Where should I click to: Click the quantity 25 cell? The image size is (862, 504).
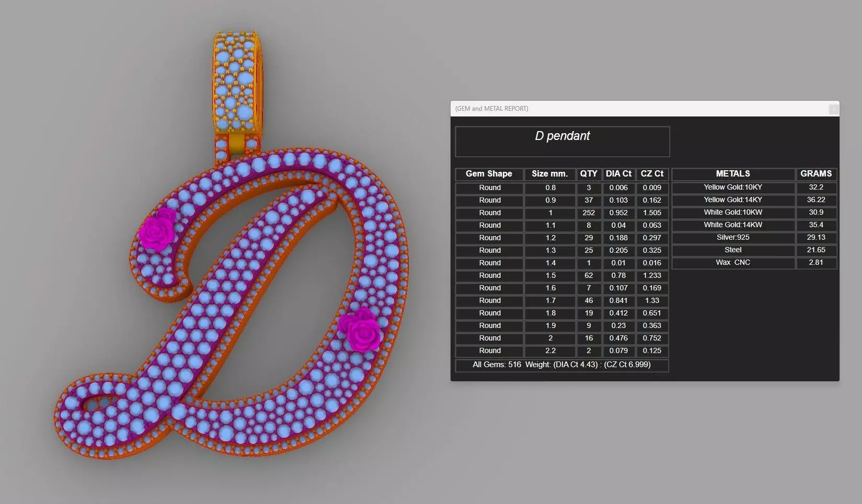(589, 251)
